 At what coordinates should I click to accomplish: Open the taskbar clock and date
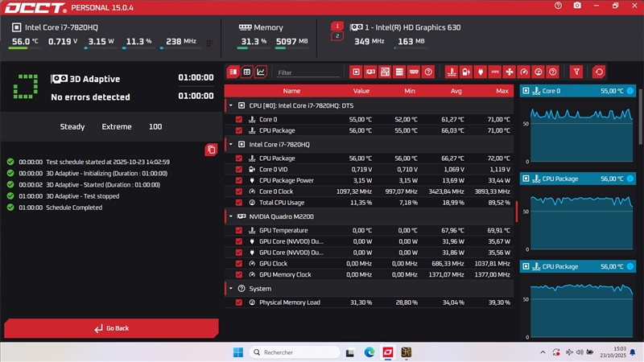(613, 352)
